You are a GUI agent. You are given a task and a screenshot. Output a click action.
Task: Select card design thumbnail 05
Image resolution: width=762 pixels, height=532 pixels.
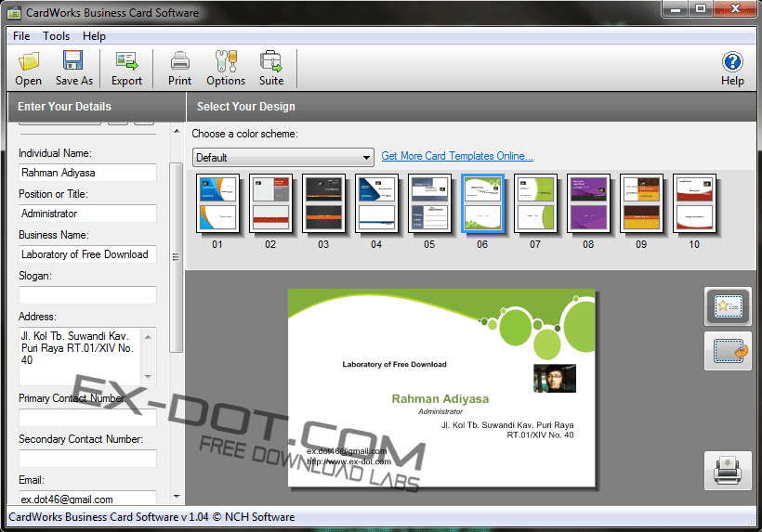click(x=429, y=203)
